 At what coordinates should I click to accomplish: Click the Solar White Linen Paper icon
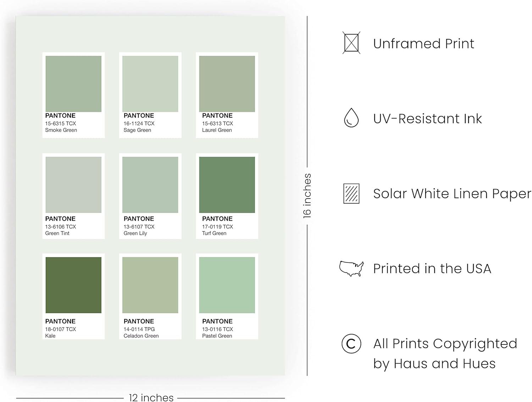pyautogui.click(x=351, y=193)
